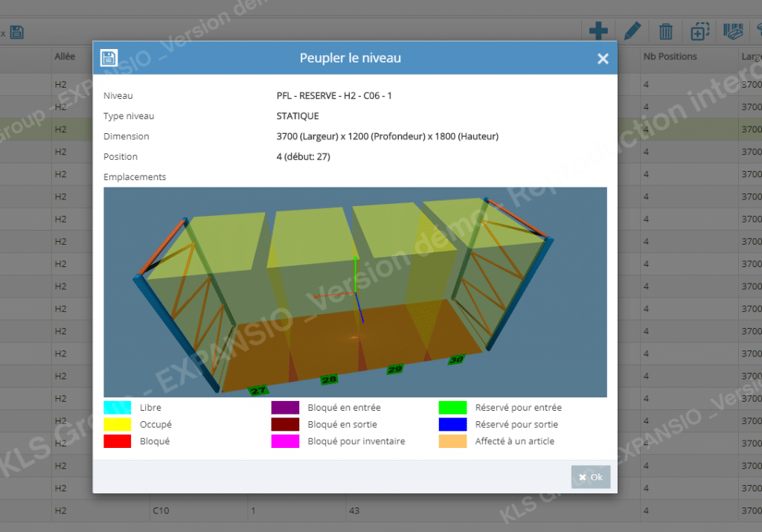The width and height of the screenshot is (762, 532).
Task: Click the Libre legend label
Action: (150, 408)
